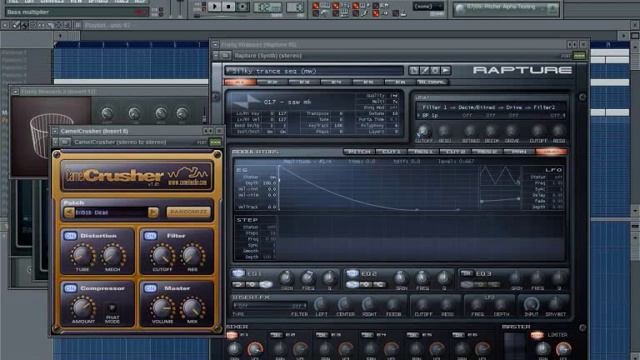Select the first element tab in Rapture
Viewport: 640px width, 360px height.
tap(240, 82)
